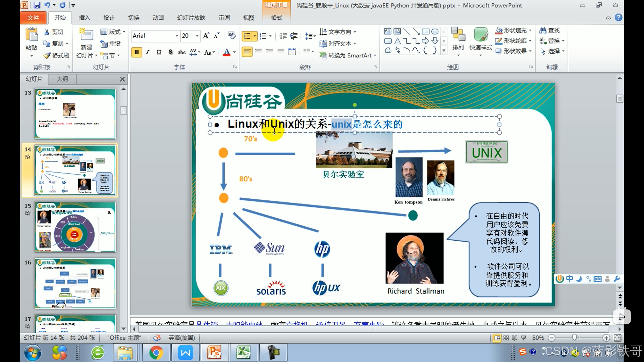
Task: Expand the Shape Fill dropdown arrow
Action: click(530, 31)
